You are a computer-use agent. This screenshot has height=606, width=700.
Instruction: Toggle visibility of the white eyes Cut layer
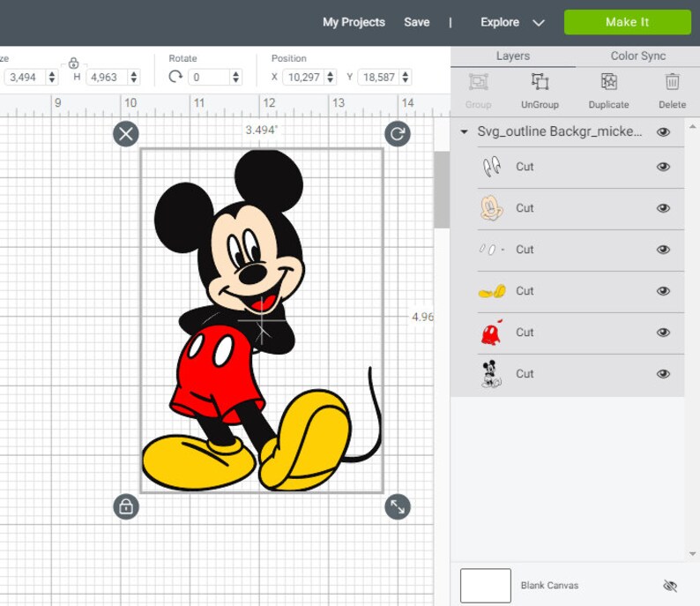[x=663, y=167]
